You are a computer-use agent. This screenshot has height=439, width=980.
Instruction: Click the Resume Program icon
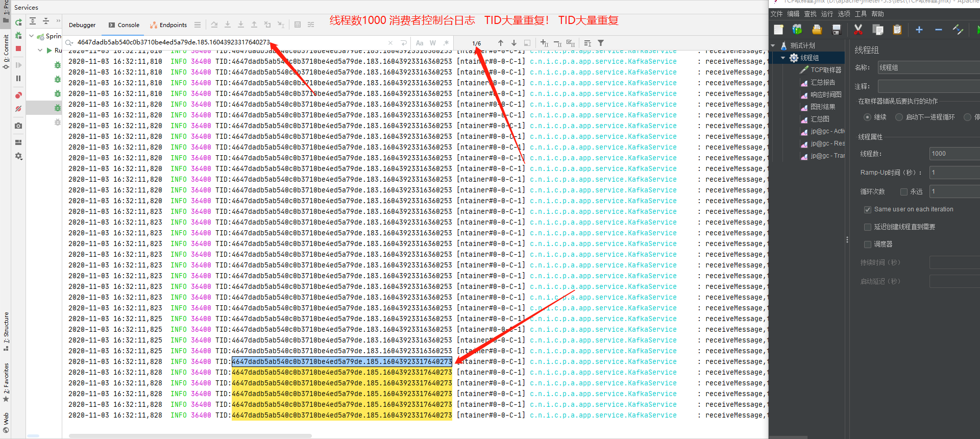click(18, 65)
